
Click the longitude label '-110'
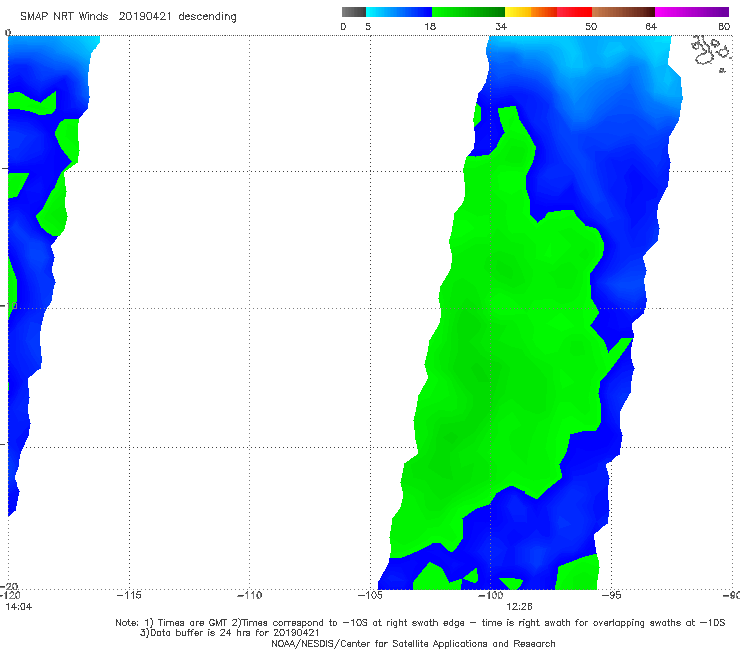(x=249, y=595)
